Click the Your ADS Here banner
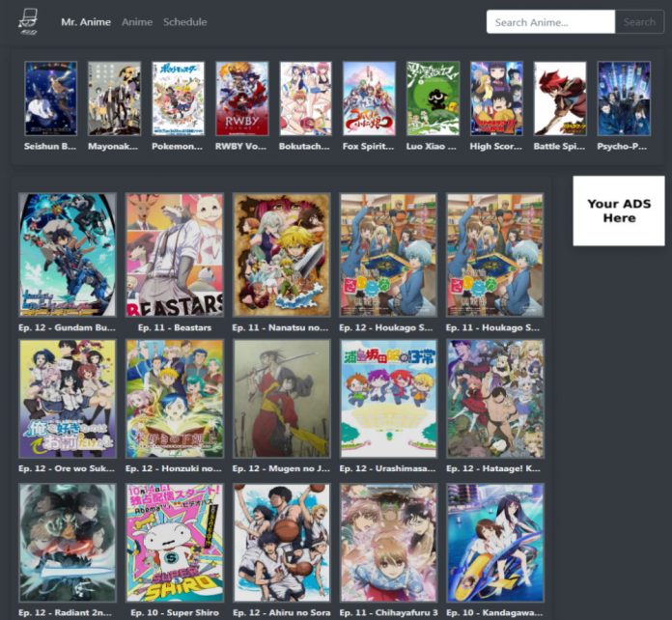This screenshot has height=620, width=672. click(x=619, y=211)
